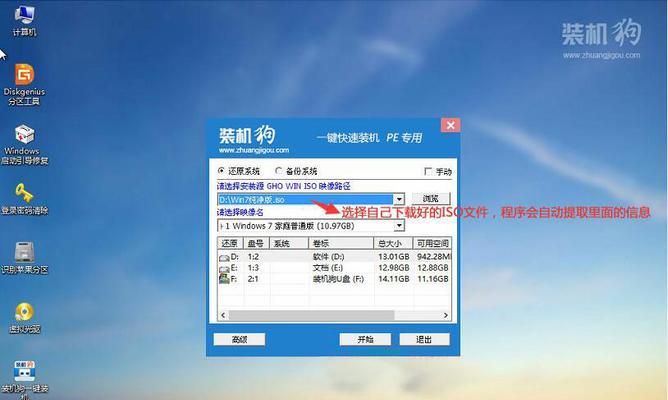Open 装机狗一键装机 desktop icon
The height and width of the screenshot is (400, 668).
click(x=24, y=379)
